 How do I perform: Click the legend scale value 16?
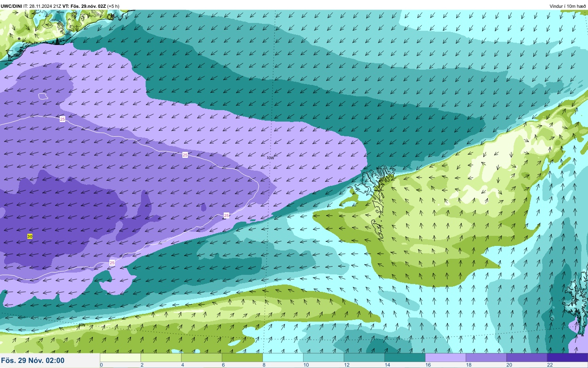coord(428,365)
